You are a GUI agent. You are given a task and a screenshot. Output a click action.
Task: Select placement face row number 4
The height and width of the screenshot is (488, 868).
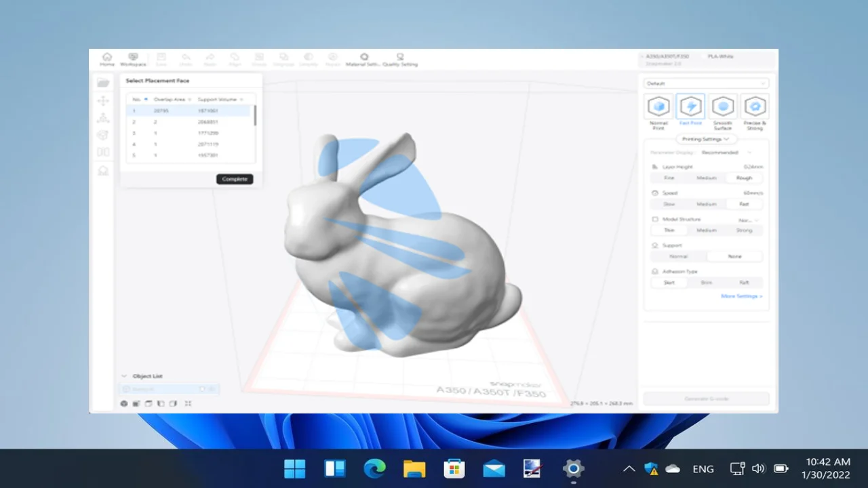(189, 144)
